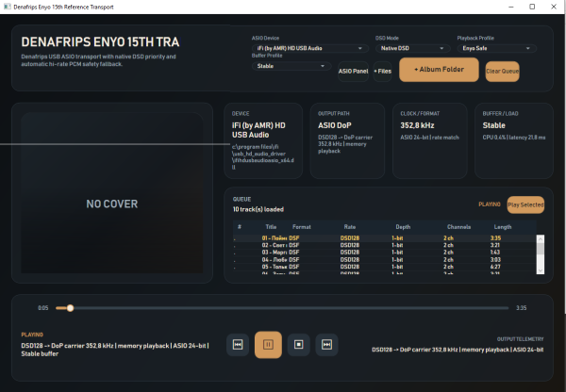
Task: Click the "Stable" buffer/load value
Action: tap(493, 125)
